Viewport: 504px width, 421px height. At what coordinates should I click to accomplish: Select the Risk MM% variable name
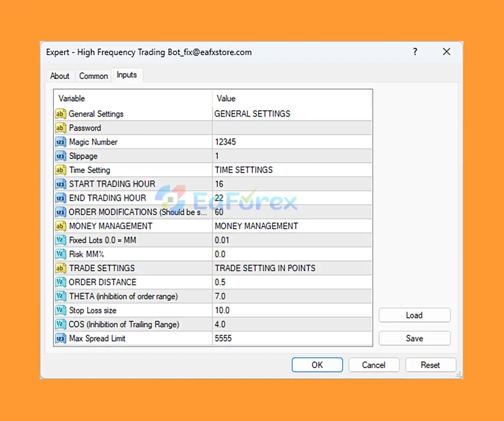(x=87, y=254)
